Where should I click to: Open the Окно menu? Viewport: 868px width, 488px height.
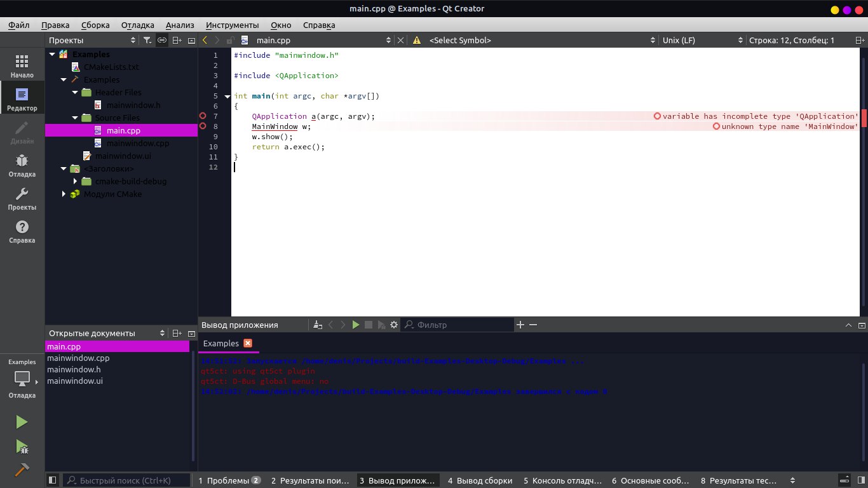pyautogui.click(x=281, y=25)
